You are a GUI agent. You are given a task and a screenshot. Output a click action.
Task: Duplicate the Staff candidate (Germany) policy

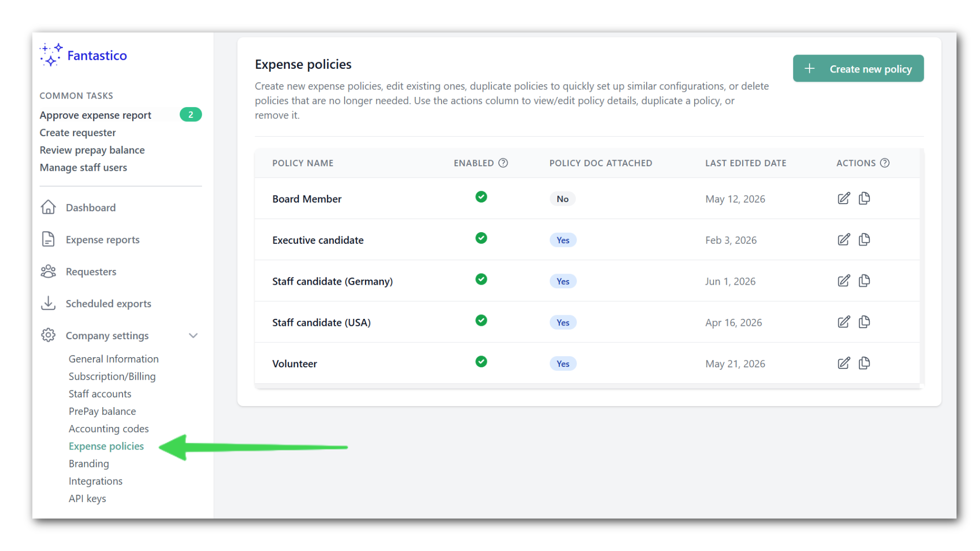864,281
